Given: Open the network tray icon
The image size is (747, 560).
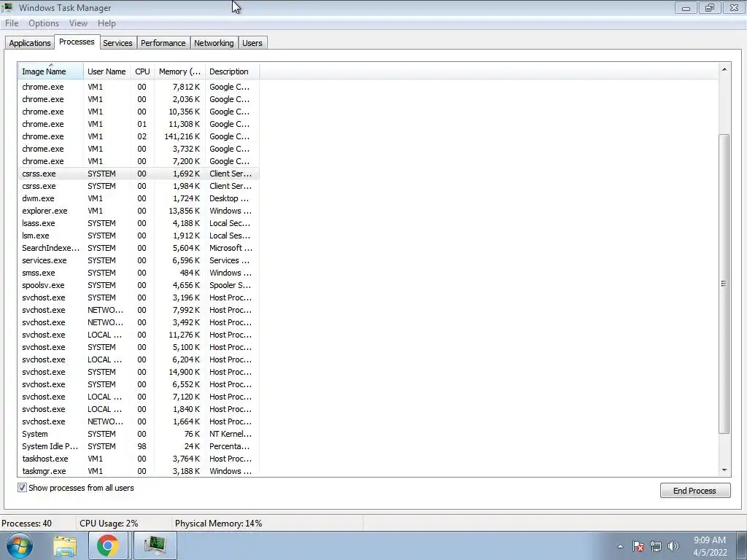Looking at the screenshot, I should coord(656,546).
